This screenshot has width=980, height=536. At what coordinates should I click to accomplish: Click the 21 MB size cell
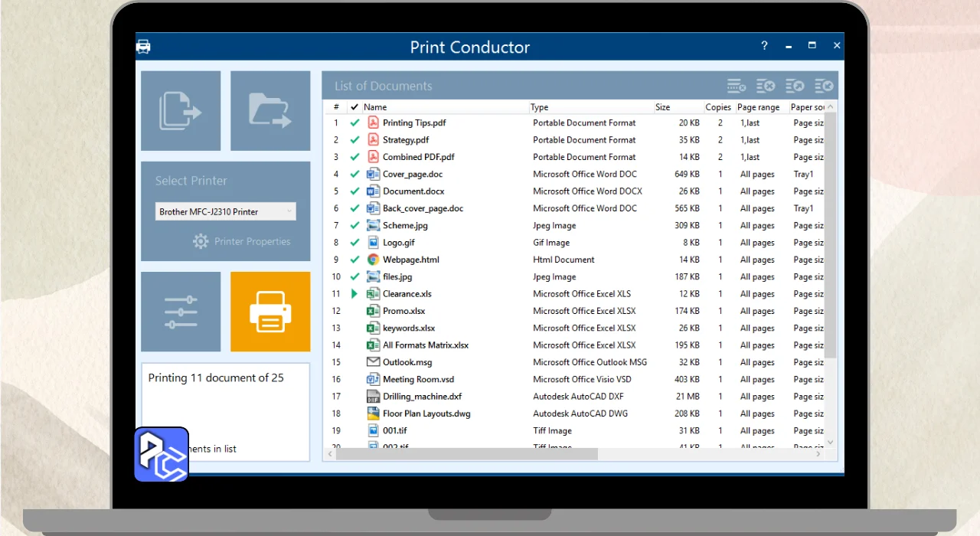click(x=688, y=396)
